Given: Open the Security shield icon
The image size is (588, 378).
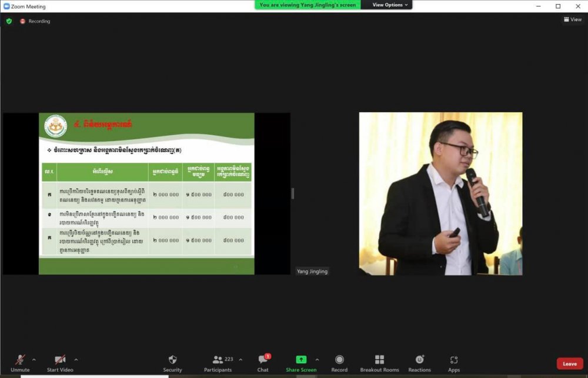Looking at the screenshot, I should (x=172, y=360).
